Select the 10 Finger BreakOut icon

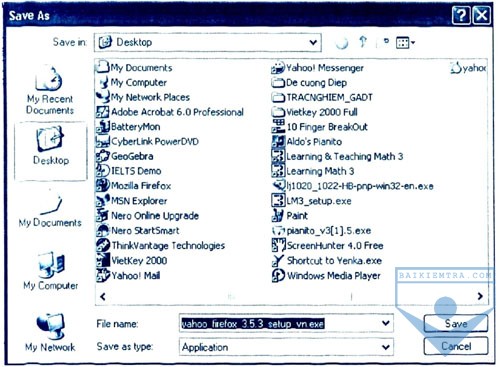278,127
